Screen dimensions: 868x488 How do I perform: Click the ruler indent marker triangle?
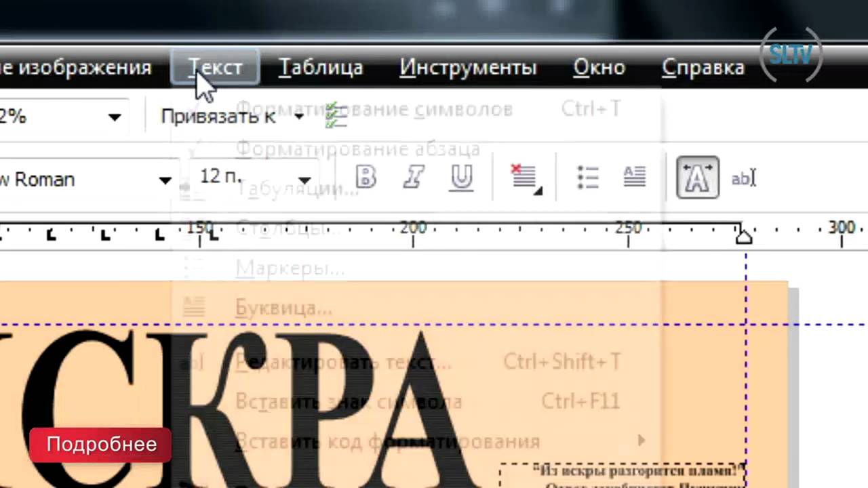(744, 235)
